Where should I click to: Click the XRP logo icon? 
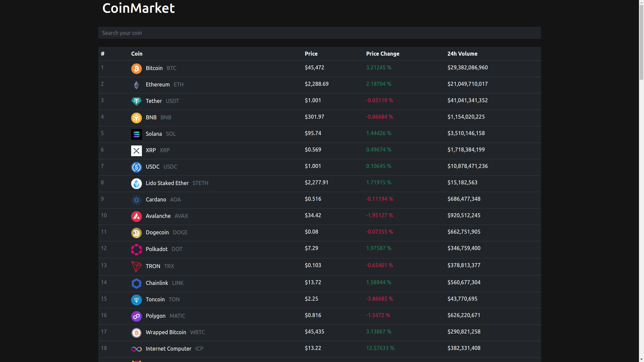136,151
